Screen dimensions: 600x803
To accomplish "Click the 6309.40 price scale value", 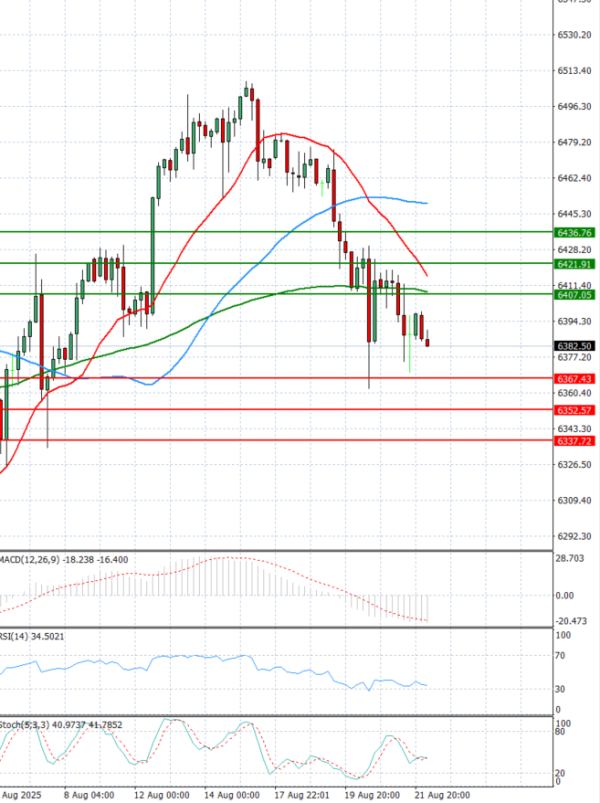I will 574,500.
